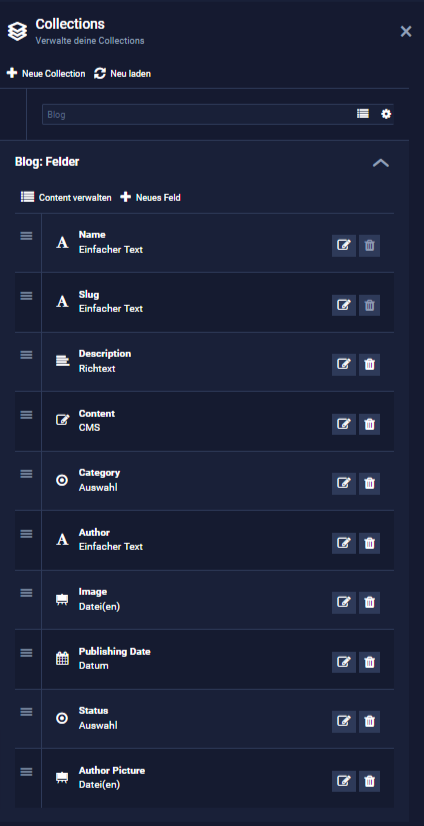Click the Blog collection settings gear

point(386,114)
